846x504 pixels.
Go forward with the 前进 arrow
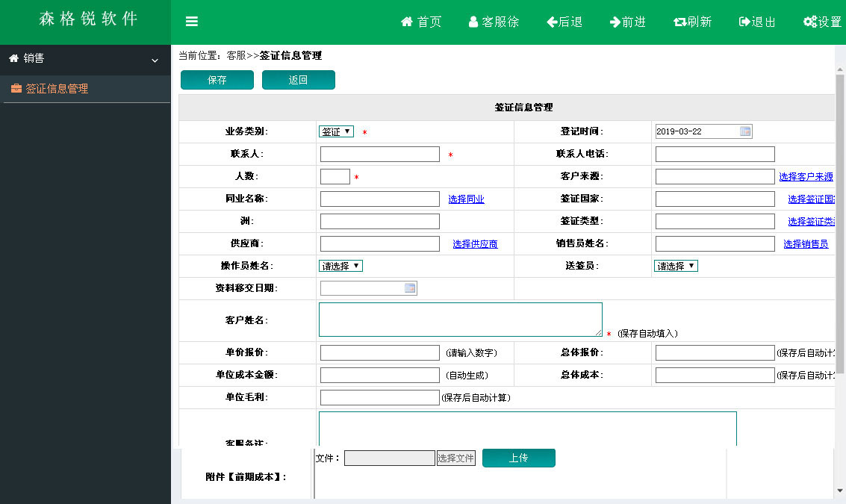[x=615, y=22]
